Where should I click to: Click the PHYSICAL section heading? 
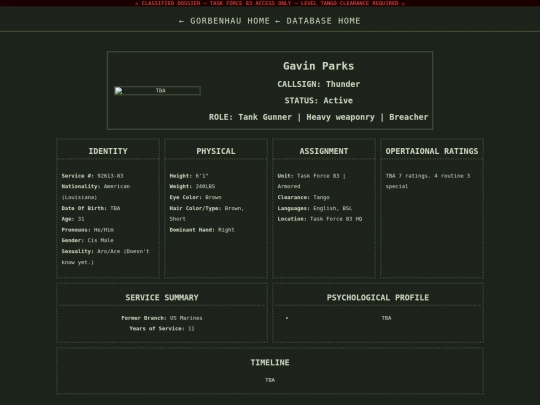click(x=216, y=151)
